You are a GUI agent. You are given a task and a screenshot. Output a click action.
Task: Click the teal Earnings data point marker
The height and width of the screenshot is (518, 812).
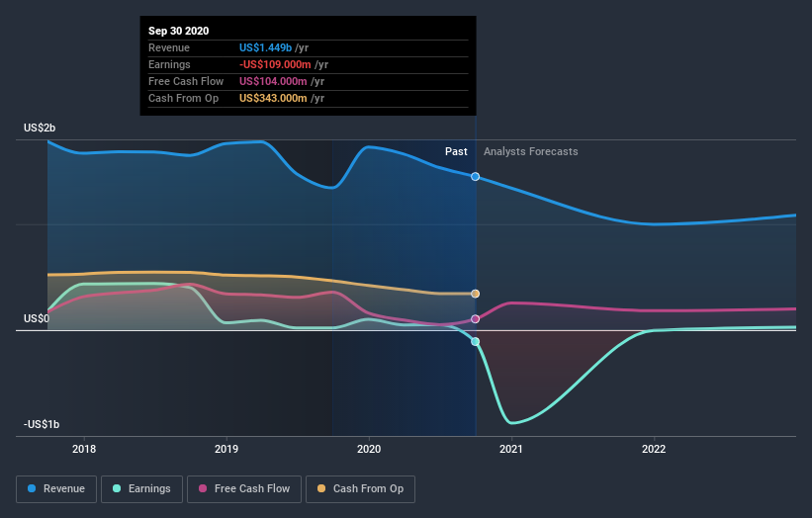(476, 341)
